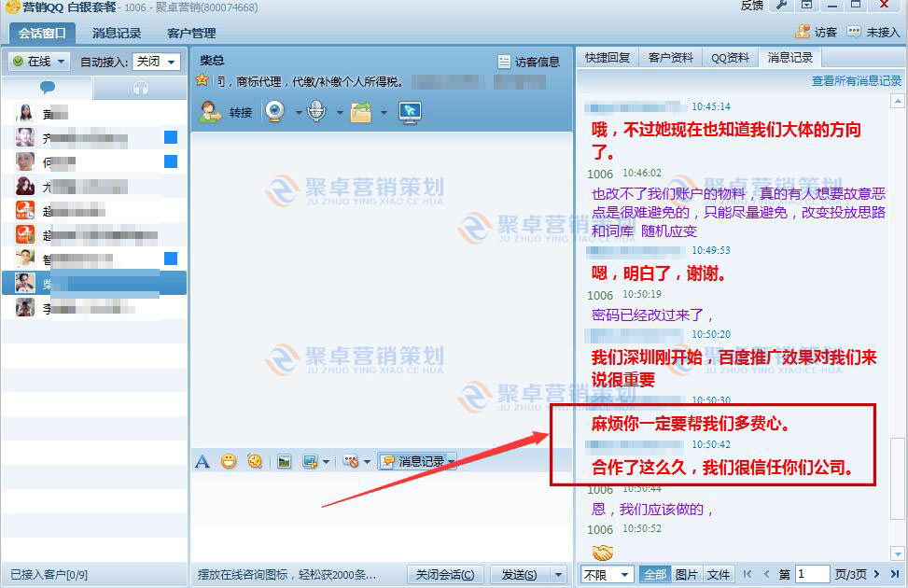Click the 柴总 name in the chat header

(211, 61)
